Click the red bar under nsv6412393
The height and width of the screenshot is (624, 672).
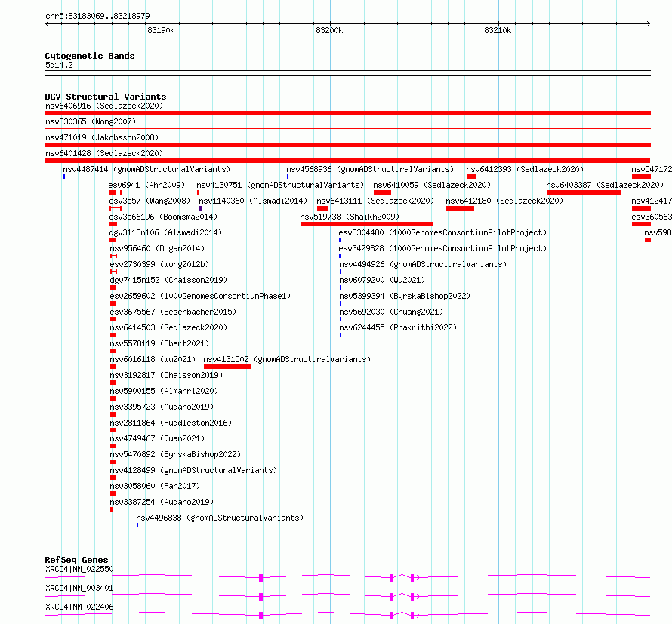tap(471, 177)
